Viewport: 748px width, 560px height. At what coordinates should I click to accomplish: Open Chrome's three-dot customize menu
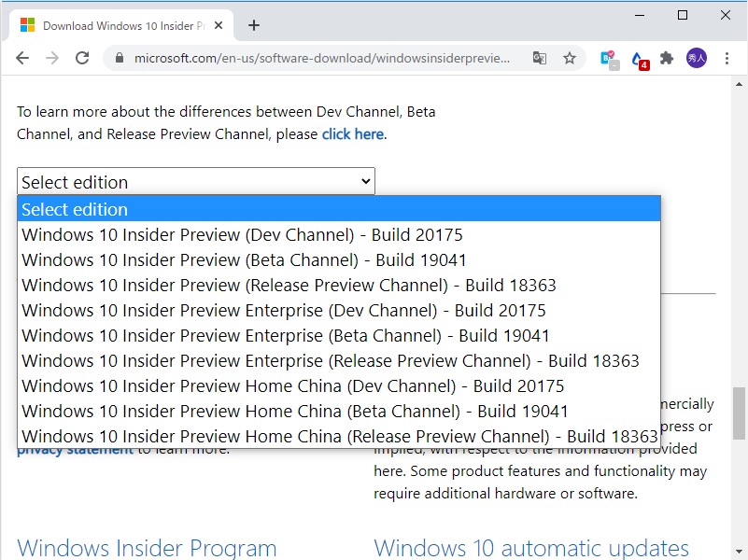(727, 57)
